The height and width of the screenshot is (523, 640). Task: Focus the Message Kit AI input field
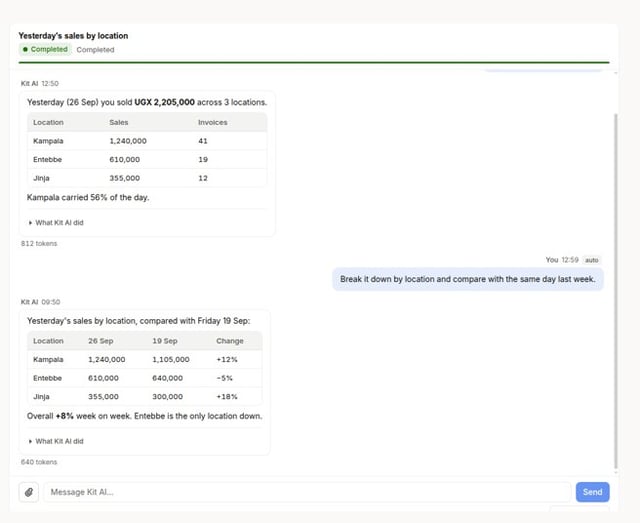click(307, 492)
